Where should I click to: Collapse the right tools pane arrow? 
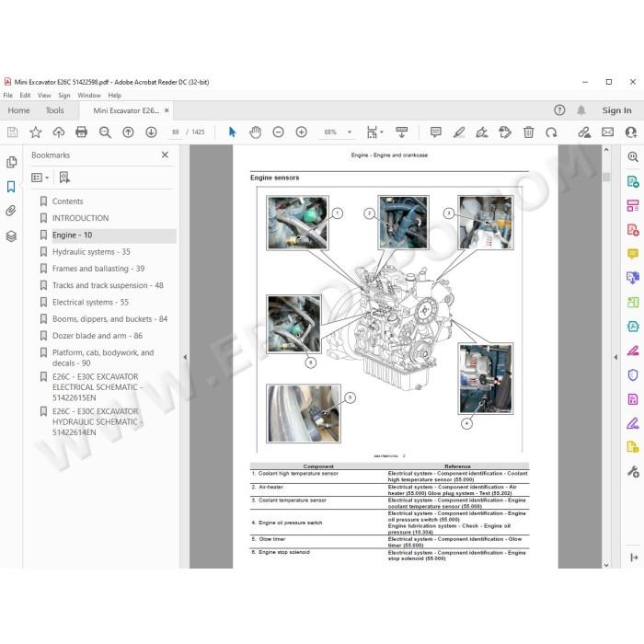click(x=615, y=357)
